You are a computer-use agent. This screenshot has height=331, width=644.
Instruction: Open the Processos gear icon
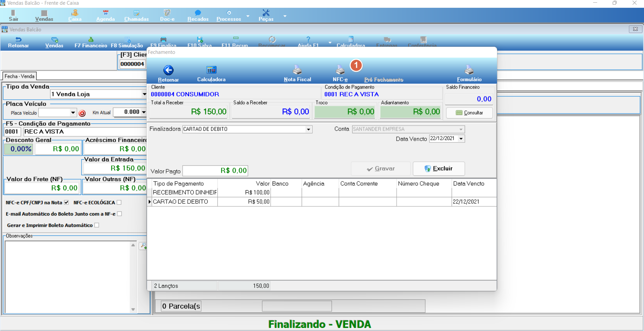[229, 15]
